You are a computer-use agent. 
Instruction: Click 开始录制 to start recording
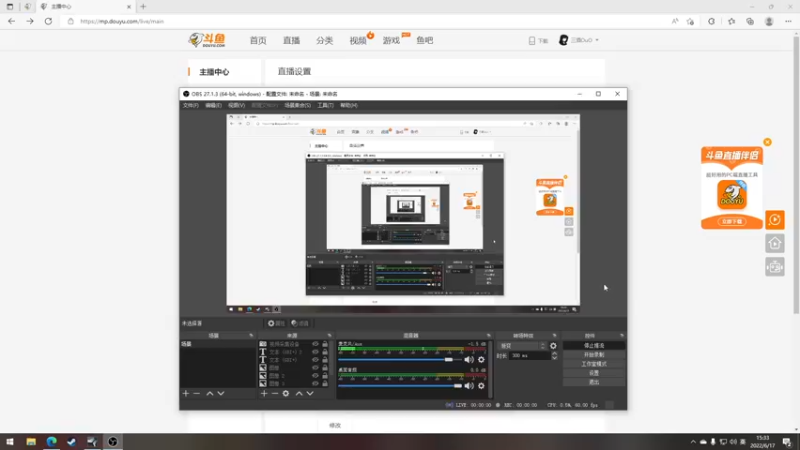point(594,355)
